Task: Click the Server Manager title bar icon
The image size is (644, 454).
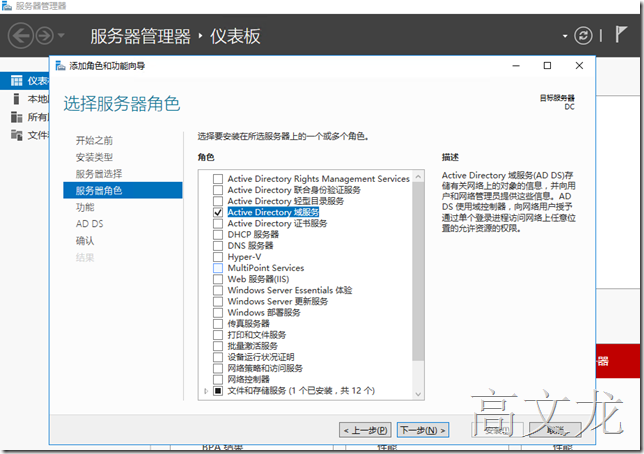Action: [7, 6]
